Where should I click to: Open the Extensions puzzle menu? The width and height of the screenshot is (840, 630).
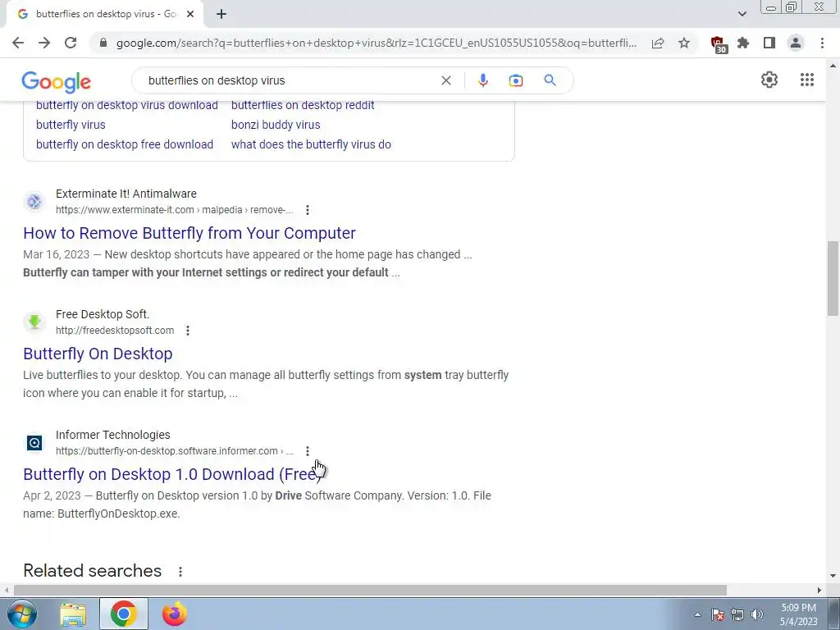743,43
